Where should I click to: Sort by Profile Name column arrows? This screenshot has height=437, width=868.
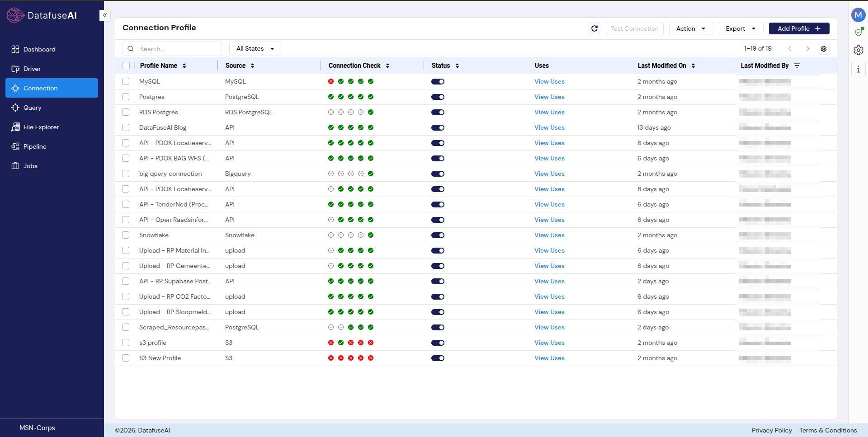184,66
